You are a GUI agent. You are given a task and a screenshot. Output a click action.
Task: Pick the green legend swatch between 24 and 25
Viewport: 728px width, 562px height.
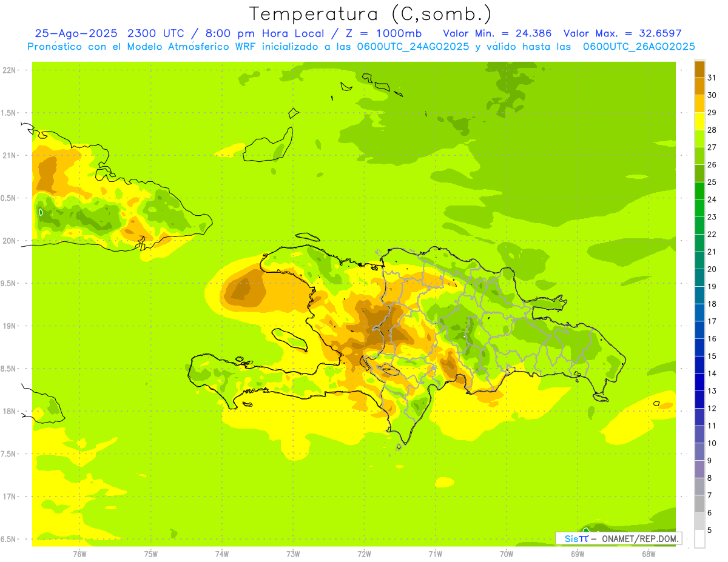pos(699,191)
